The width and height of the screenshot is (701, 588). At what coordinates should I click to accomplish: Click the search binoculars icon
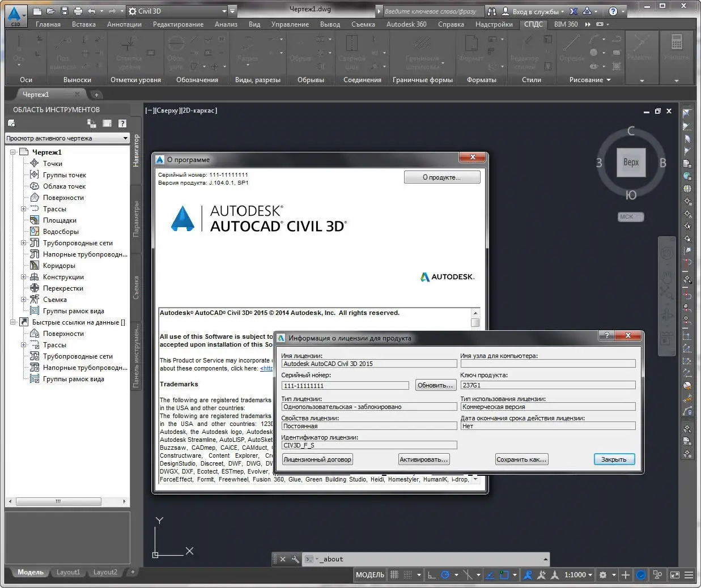point(491,11)
